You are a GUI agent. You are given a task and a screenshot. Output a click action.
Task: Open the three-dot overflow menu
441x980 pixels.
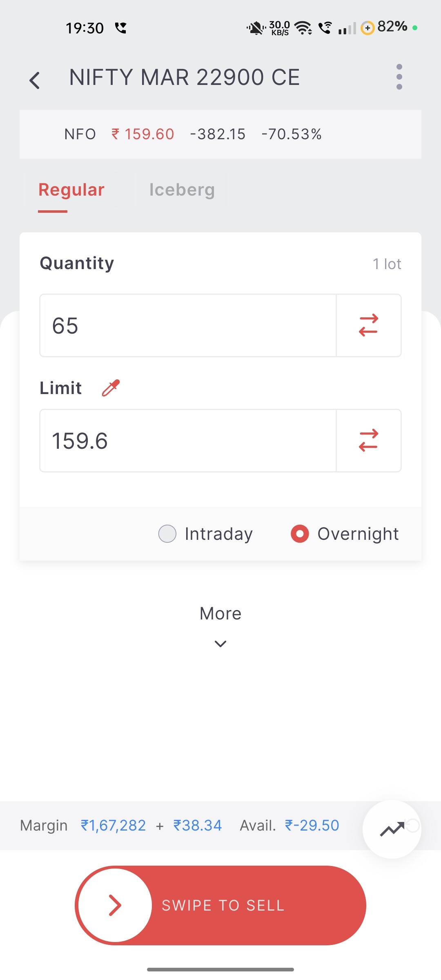[x=399, y=77]
